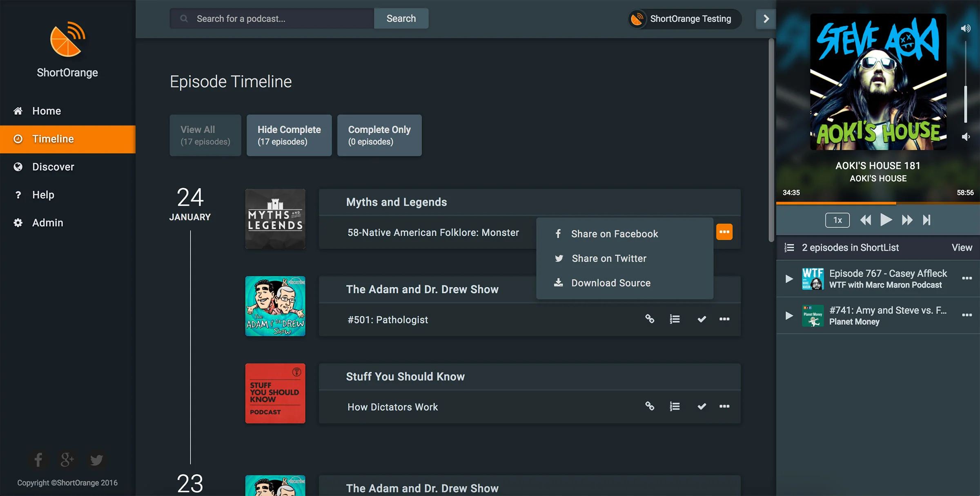The width and height of the screenshot is (980, 496).
Task: Mark #501: Pathologist as complete
Action: (702, 319)
